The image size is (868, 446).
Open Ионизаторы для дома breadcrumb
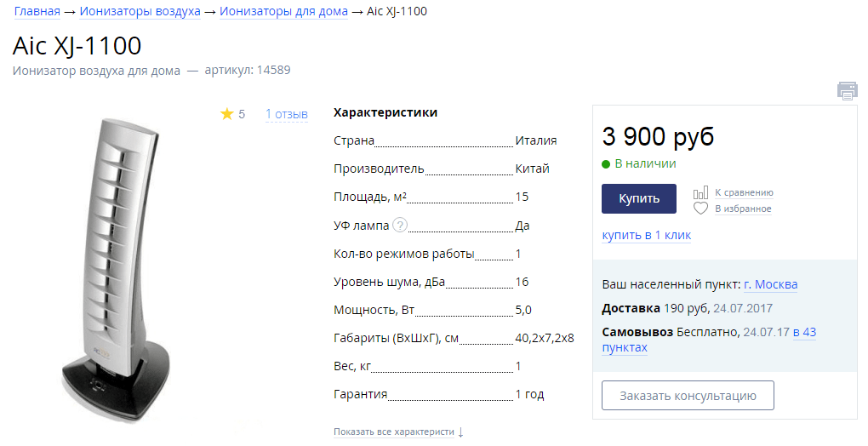[283, 11]
